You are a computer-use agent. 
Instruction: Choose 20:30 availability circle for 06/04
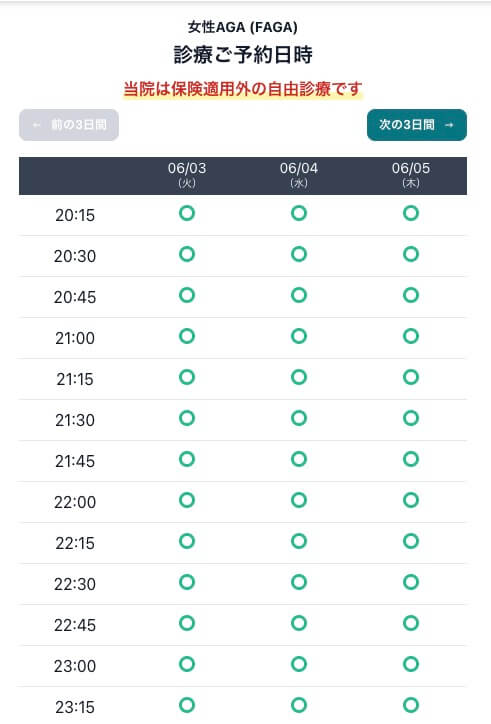pyautogui.click(x=299, y=254)
